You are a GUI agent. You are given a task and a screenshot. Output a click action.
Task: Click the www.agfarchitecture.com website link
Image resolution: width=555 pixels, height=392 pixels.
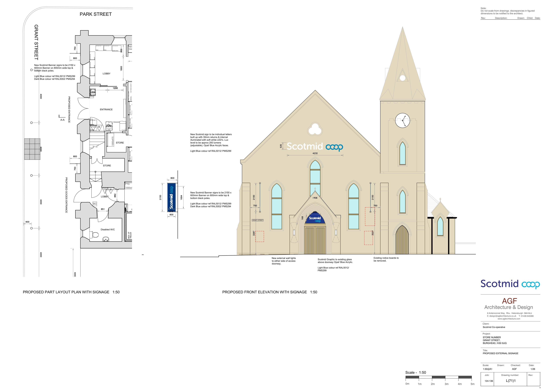coord(509,319)
